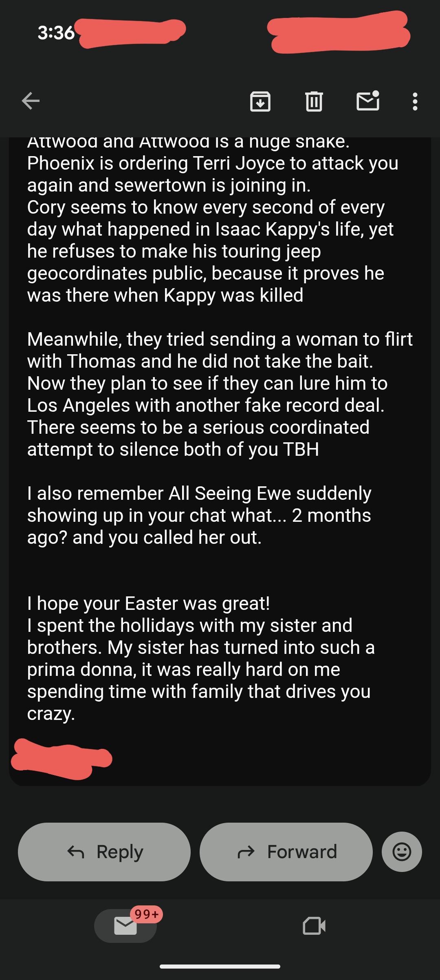Image resolution: width=440 pixels, height=980 pixels.
Task: Tap the Forward button
Action: click(286, 852)
